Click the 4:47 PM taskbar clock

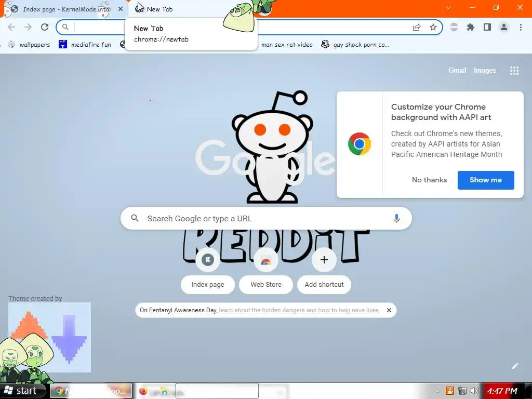[502, 391]
